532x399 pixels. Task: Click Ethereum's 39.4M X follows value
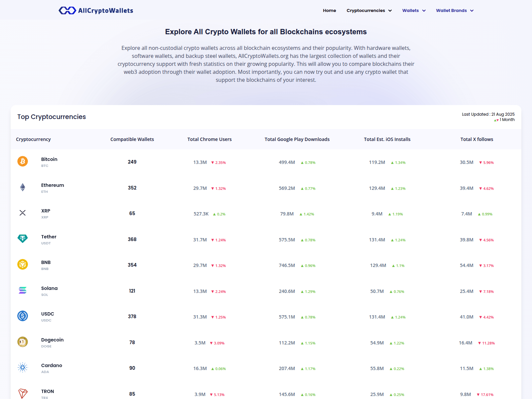(x=466, y=188)
